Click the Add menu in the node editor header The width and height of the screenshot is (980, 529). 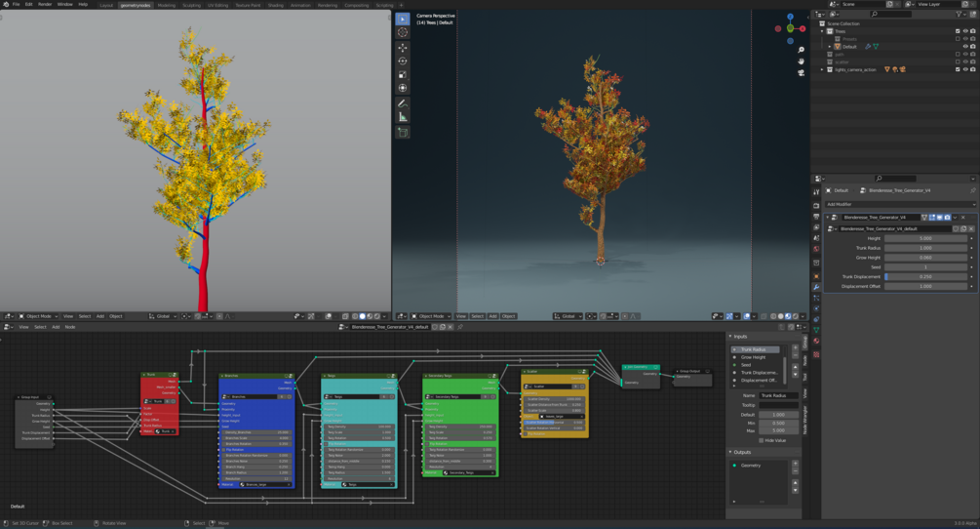click(56, 327)
